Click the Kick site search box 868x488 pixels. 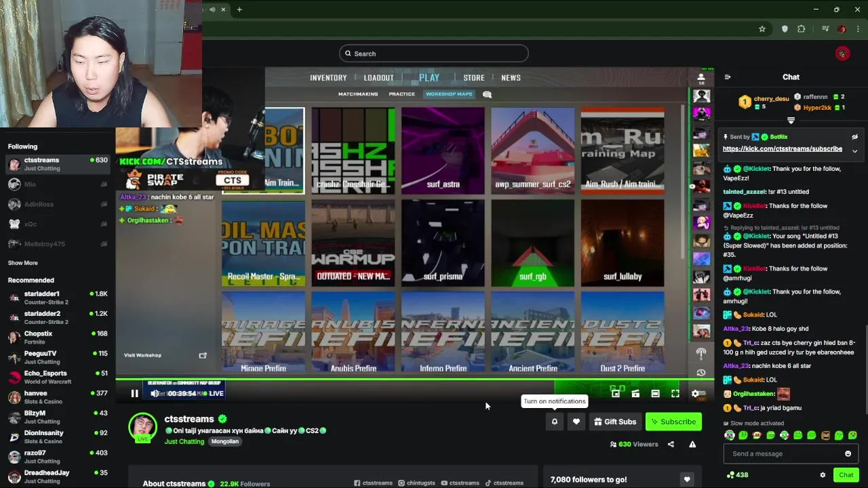coord(434,54)
